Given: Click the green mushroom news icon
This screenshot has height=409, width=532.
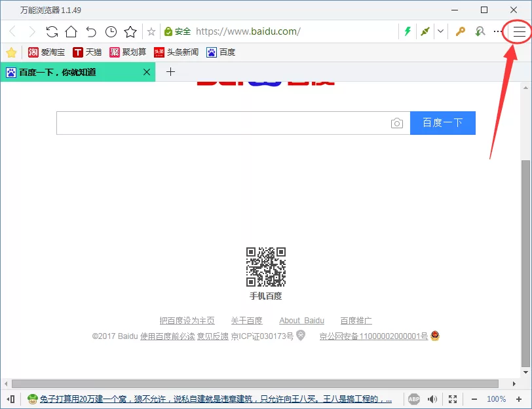Looking at the screenshot, I should [32, 399].
